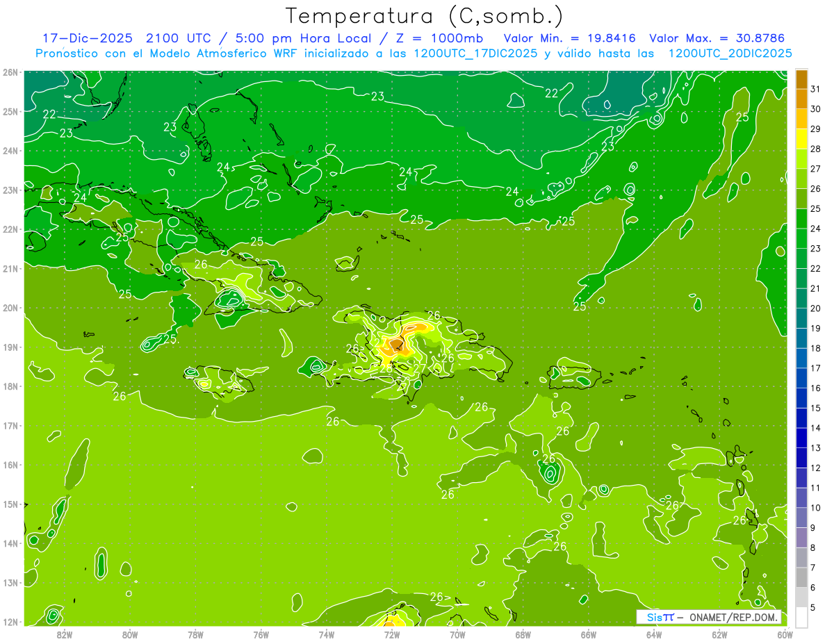
Task: Pick the orange swatch between 30 and 31
Action: (801, 99)
